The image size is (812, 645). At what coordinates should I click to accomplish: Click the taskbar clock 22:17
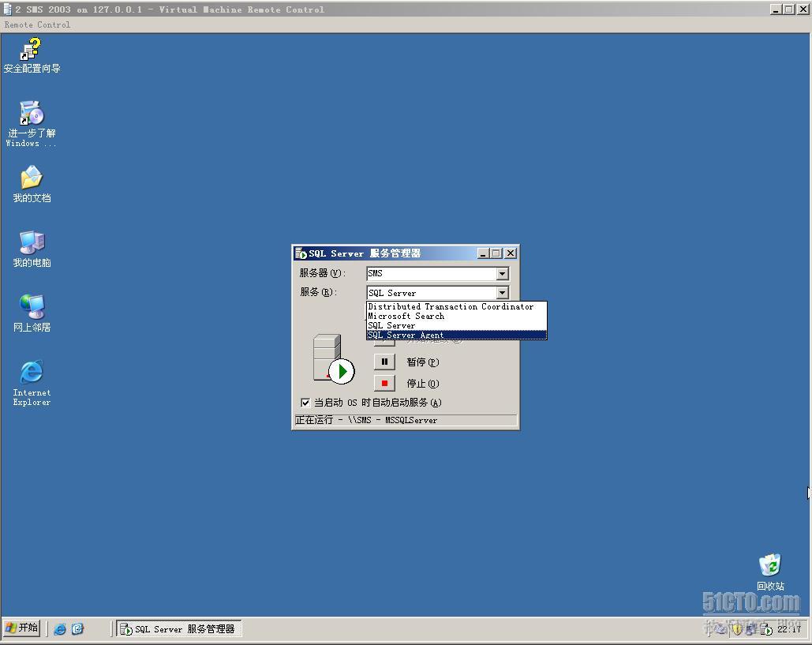(x=788, y=629)
